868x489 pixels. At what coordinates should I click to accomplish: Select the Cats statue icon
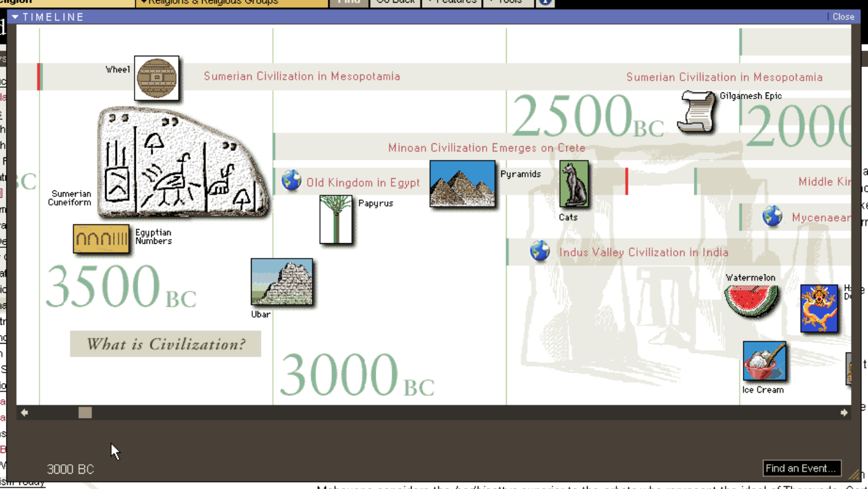click(x=574, y=184)
